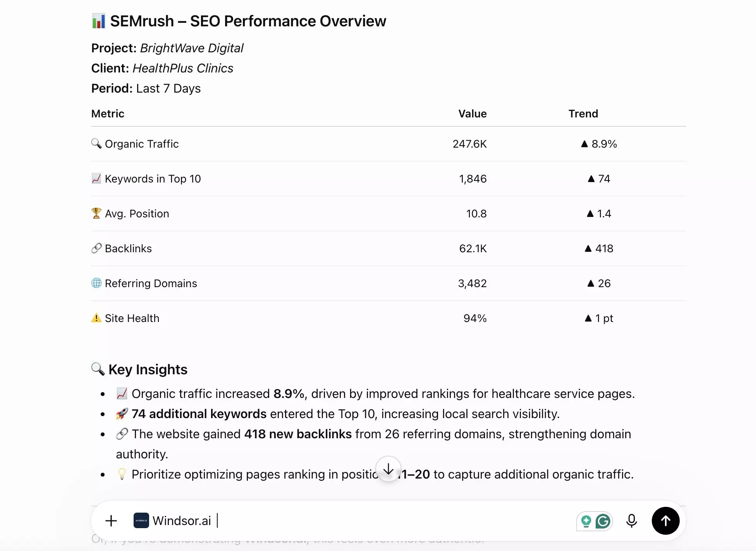Click the bold 418 new backlinks text
The image size is (756, 551).
click(298, 434)
